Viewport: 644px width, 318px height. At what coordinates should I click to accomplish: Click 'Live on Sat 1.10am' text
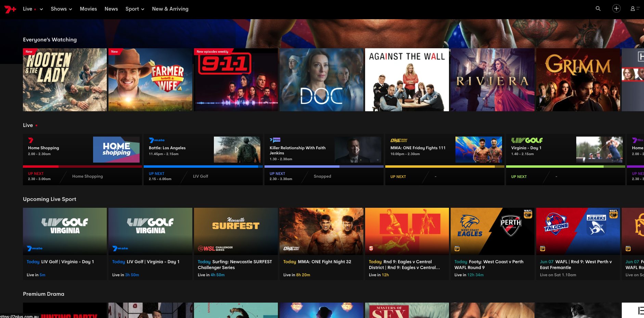558,275
